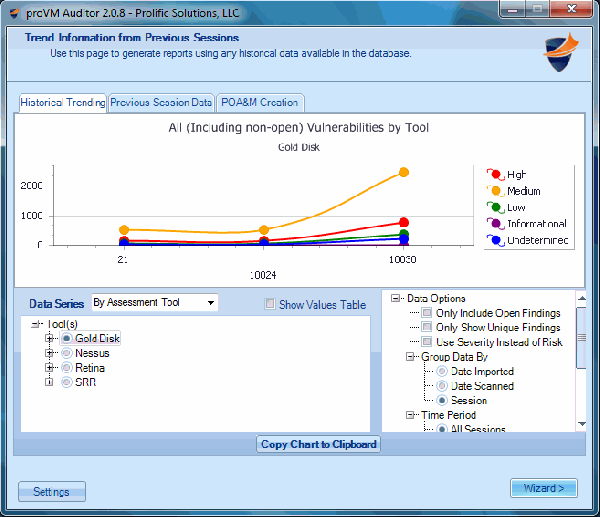
Task: Expand the SRR tree node
Action: tap(49, 382)
